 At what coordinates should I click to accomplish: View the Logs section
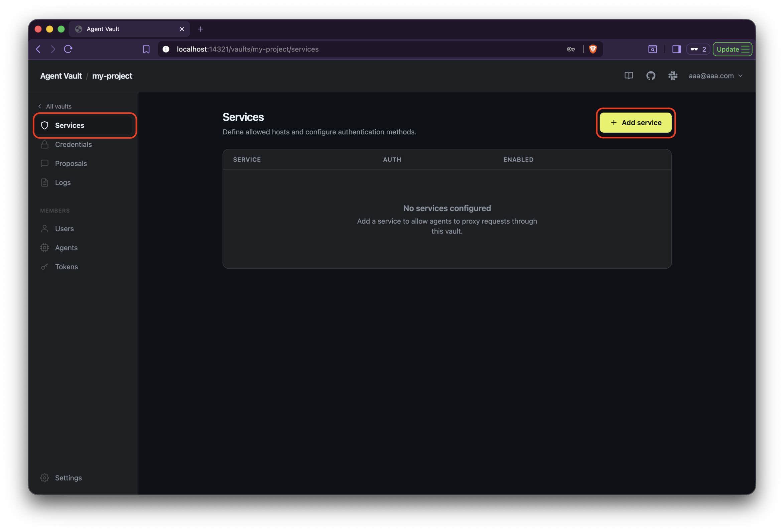(x=63, y=182)
